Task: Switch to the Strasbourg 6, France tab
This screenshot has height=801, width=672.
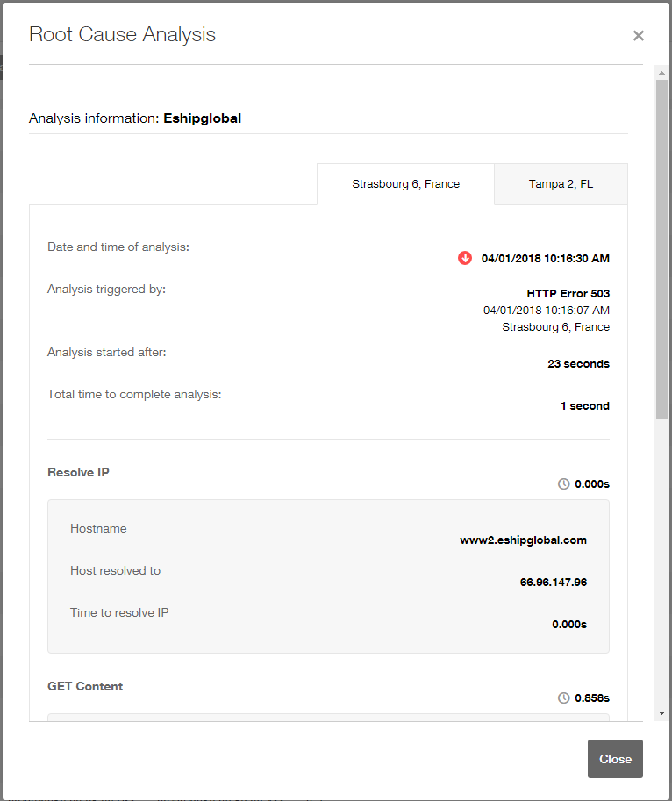Action: [405, 184]
